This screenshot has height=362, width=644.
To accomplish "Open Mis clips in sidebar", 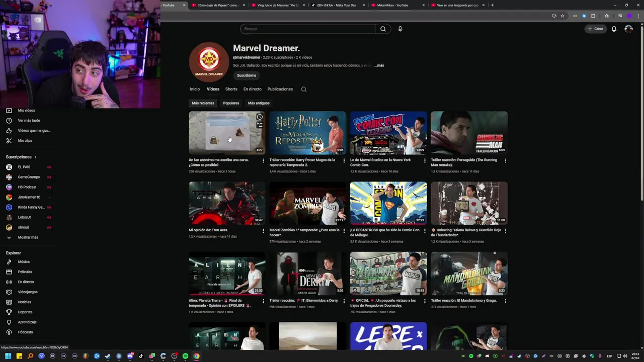I will 25,140.
